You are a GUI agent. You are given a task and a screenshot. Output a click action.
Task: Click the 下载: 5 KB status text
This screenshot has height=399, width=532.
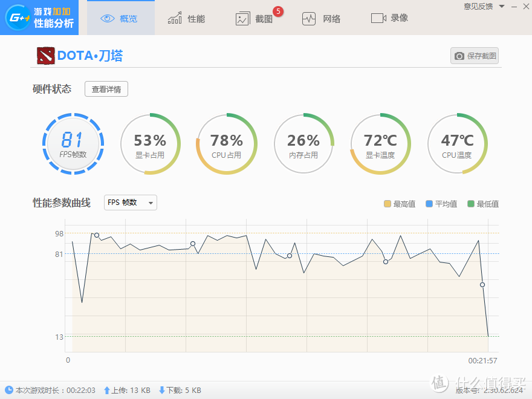184,391
